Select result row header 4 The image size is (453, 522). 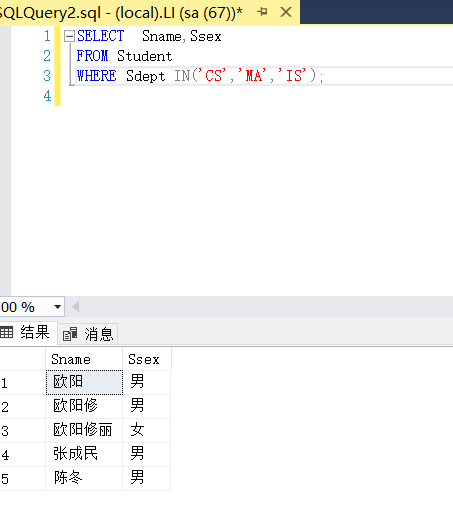click(x=22, y=455)
